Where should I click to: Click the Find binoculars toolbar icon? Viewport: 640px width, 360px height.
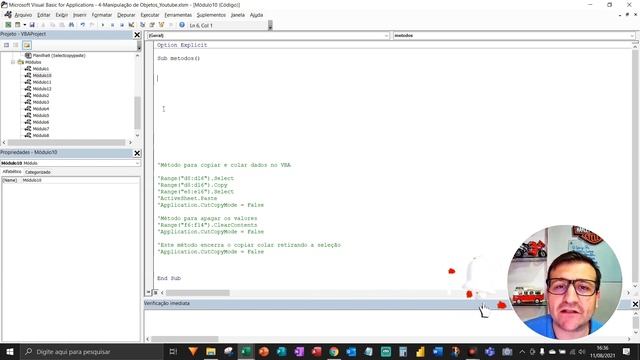click(71, 25)
